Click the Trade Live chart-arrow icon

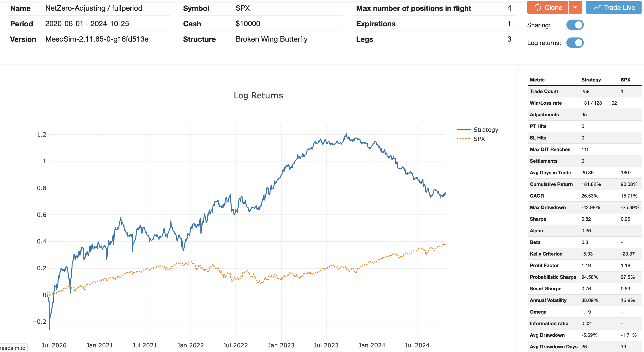point(597,7)
